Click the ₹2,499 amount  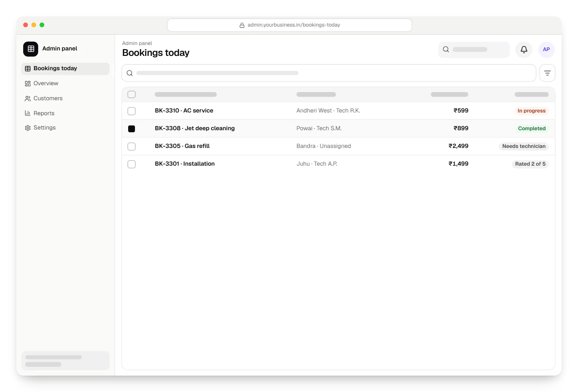458,146
